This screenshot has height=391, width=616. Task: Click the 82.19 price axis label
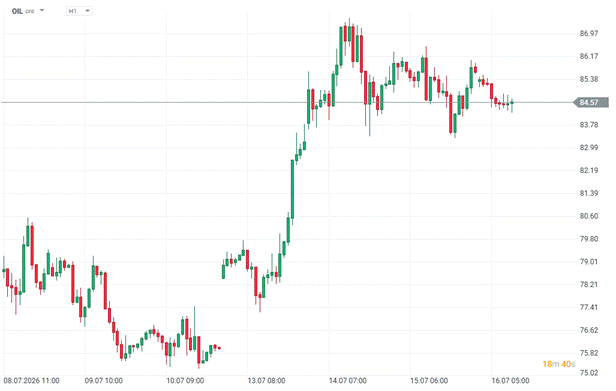click(x=589, y=170)
